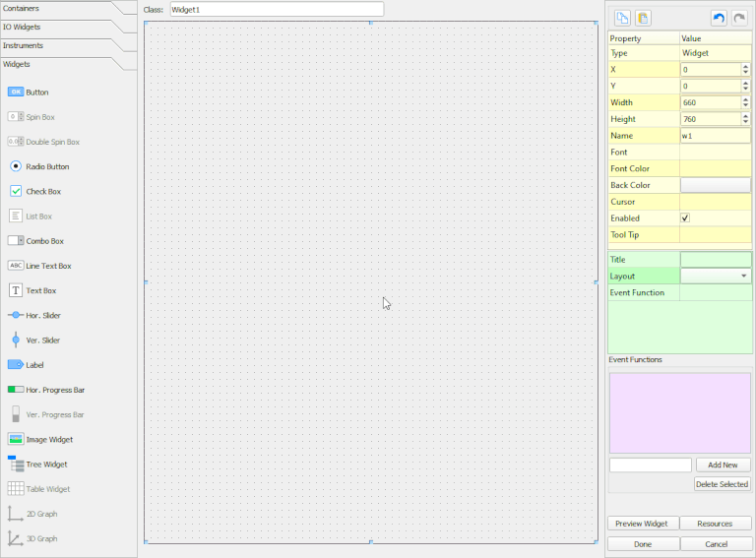Image resolution: width=756 pixels, height=558 pixels.
Task: Click the Copy icon in properties toolbar
Action: coord(622,18)
